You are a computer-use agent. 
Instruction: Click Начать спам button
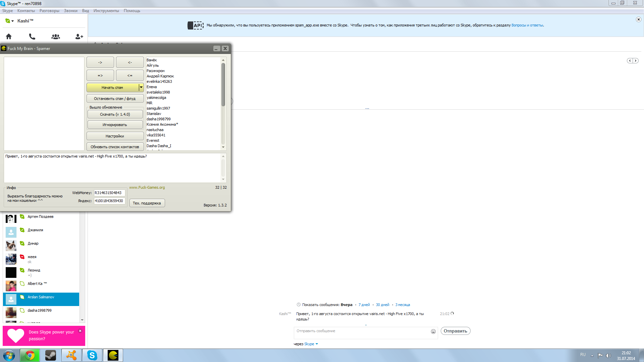coord(112,87)
